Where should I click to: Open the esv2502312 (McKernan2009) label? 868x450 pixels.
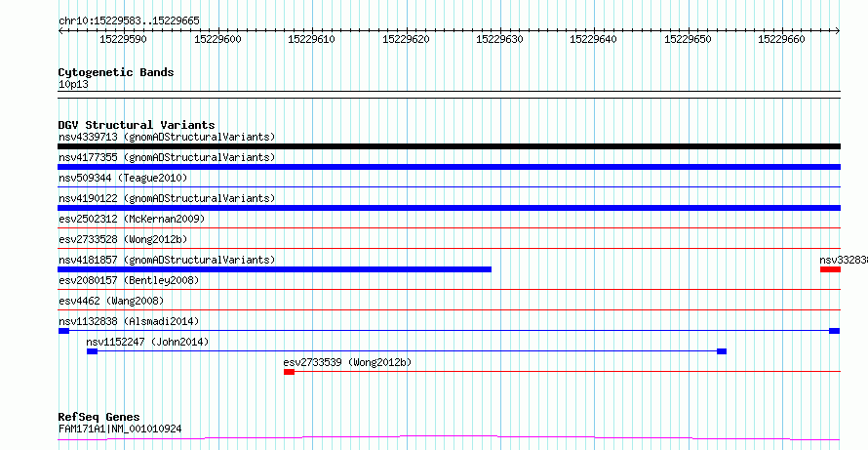click(132, 219)
